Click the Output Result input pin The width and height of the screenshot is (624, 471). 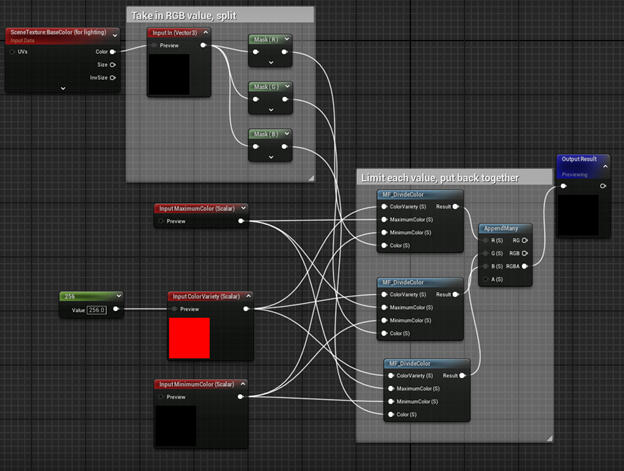click(563, 185)
